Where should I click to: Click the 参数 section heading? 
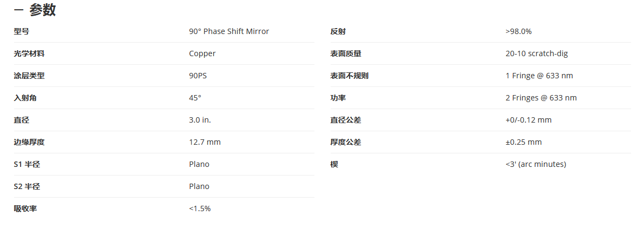click(42, 10)
